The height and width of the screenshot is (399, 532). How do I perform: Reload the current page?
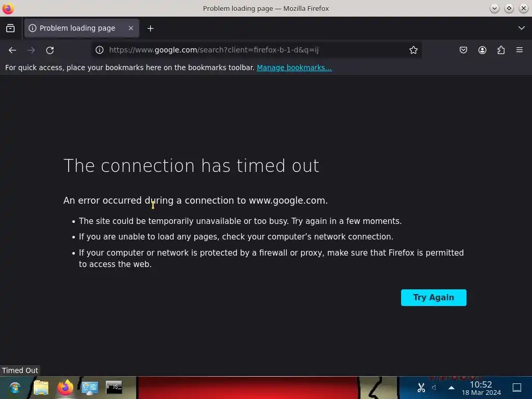50,50
